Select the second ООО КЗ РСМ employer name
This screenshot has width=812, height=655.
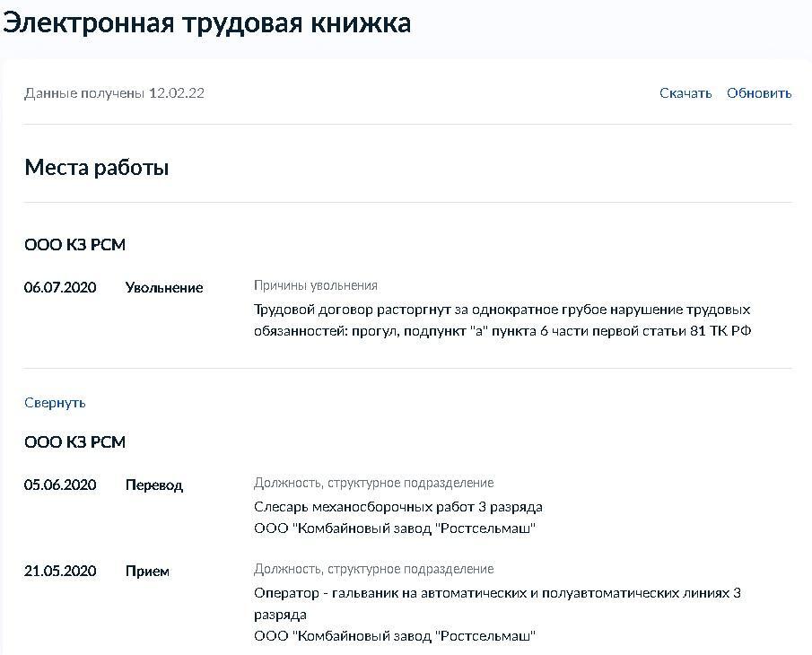click(75, 442)
